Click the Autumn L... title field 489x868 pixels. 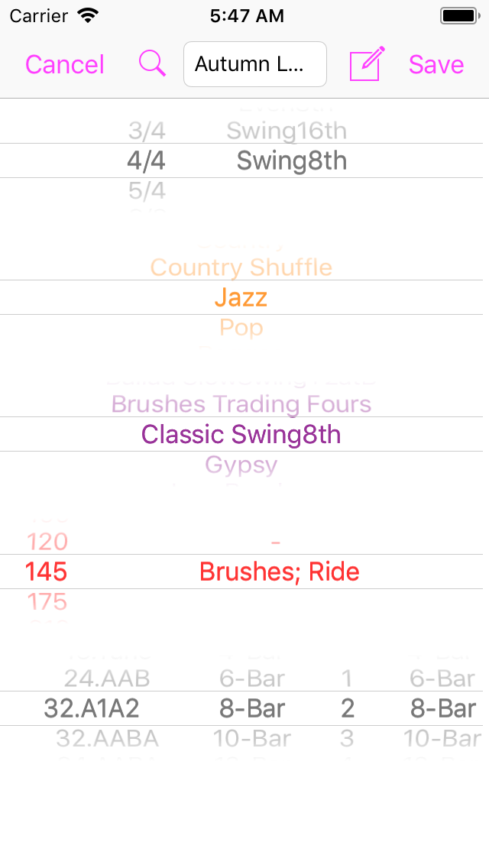pos(254,64)
